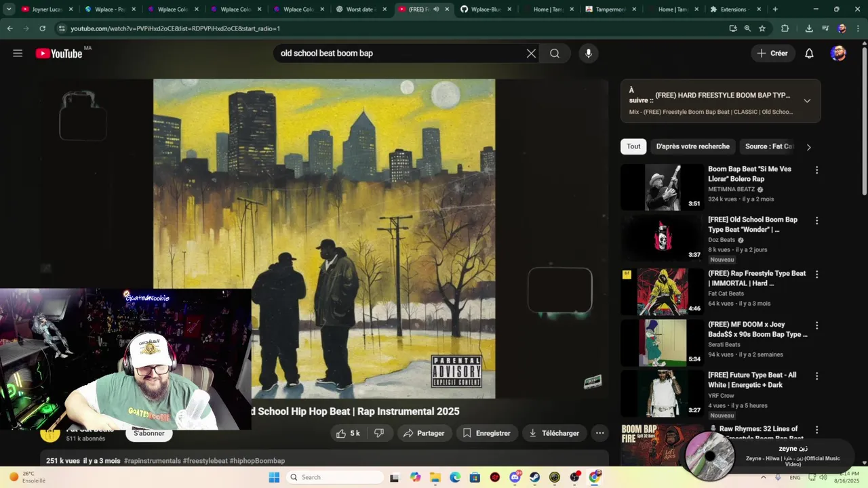Open the #freestylebeat hashtag

(205, 461)
